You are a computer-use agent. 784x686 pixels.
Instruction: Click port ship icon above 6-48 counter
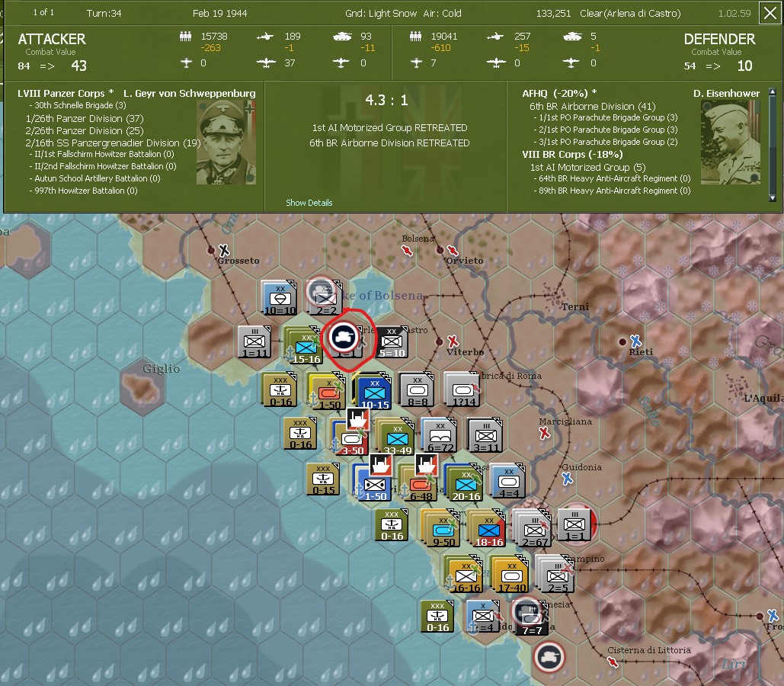pyautogui.click(x=426, y=464)
